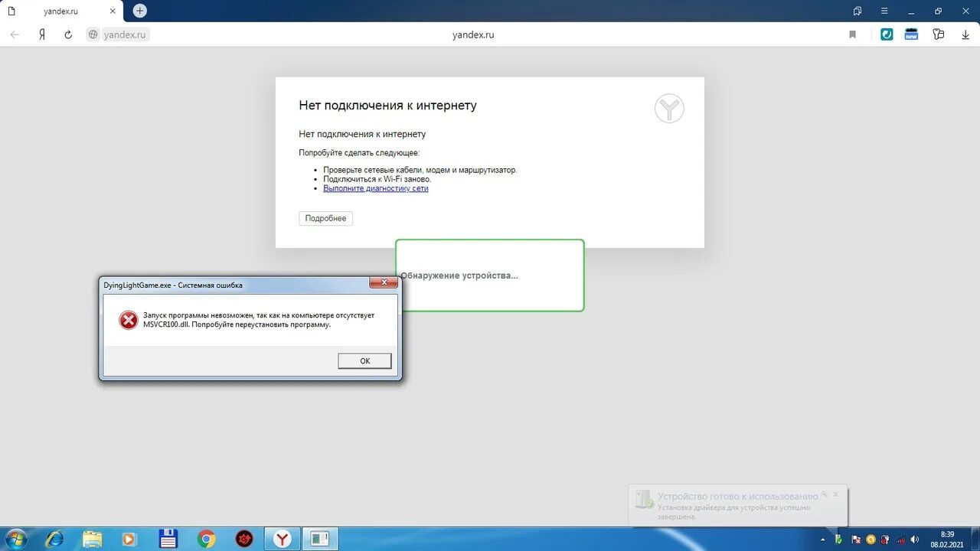Open Windows Explorer folder from taskbar
980x551 pixels.
click(x=92, y=539)
